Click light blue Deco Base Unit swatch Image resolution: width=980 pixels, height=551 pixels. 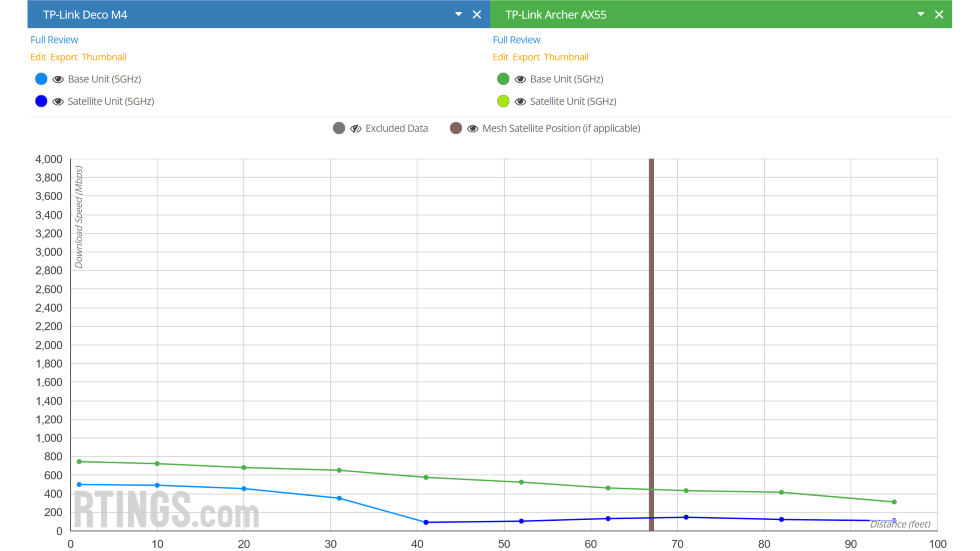point(41,79)
